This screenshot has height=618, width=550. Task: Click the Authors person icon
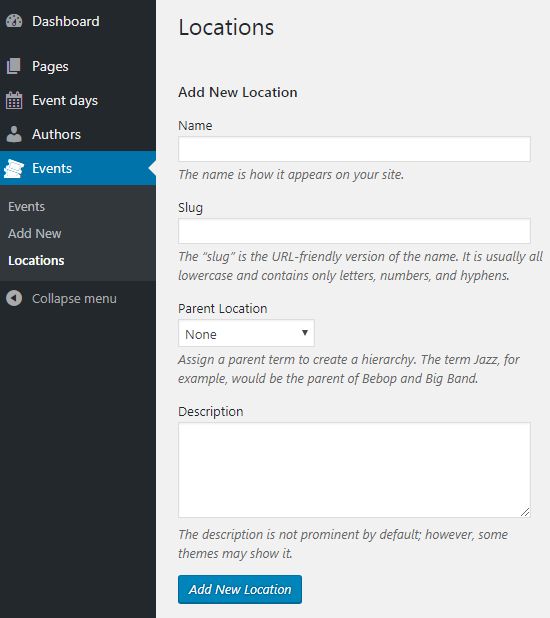(14, 134)
